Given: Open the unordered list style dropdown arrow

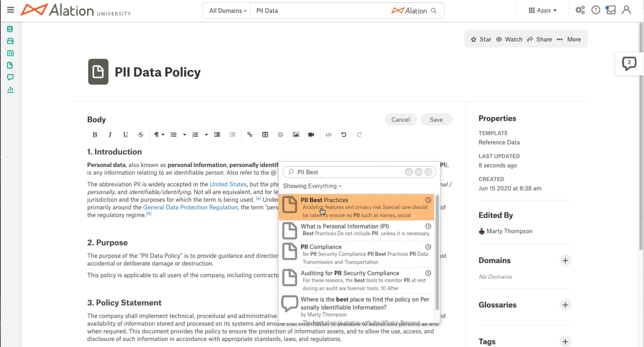Looking at the screenshot, I should 184,135.
